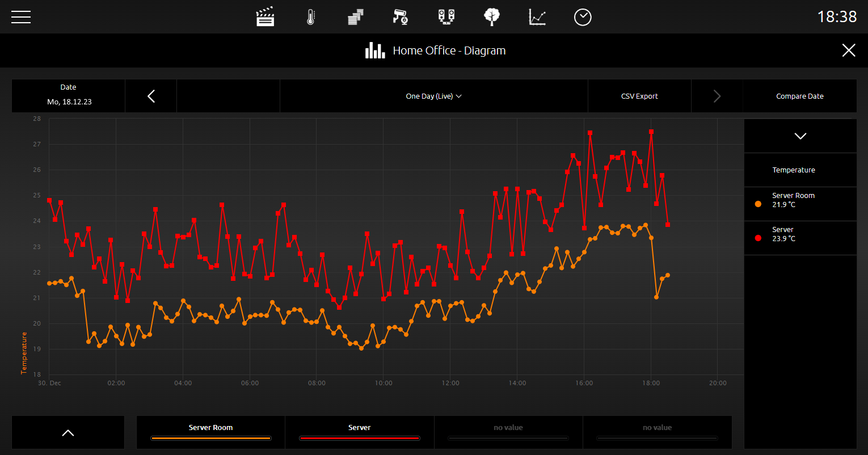Collapse the legend panel with down chevron
The width and height of the screenshot is (868, 455).
(800, 136)
